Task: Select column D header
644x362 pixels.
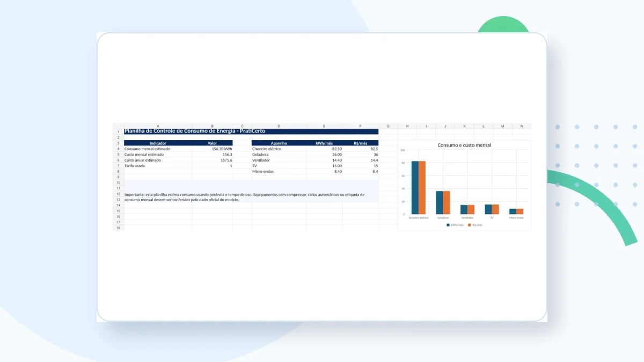Action: (279, 126)
